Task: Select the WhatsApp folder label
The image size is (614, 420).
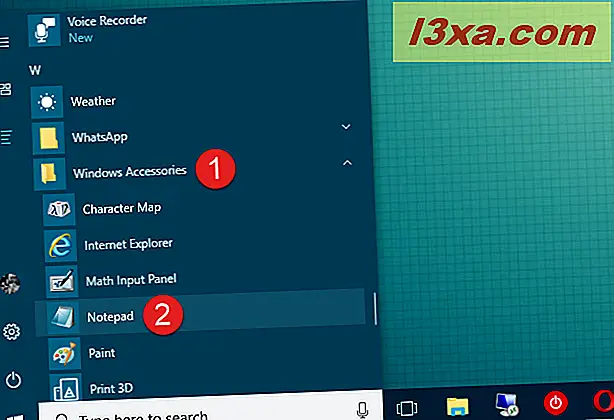Action: coord(100,137)
